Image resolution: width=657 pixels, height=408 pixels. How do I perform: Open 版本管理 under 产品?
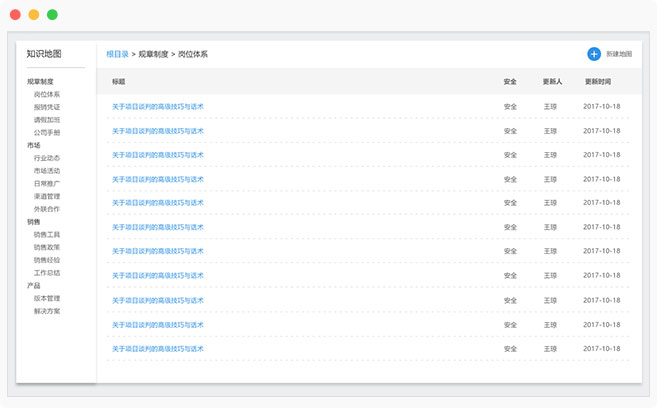point(47,298)
